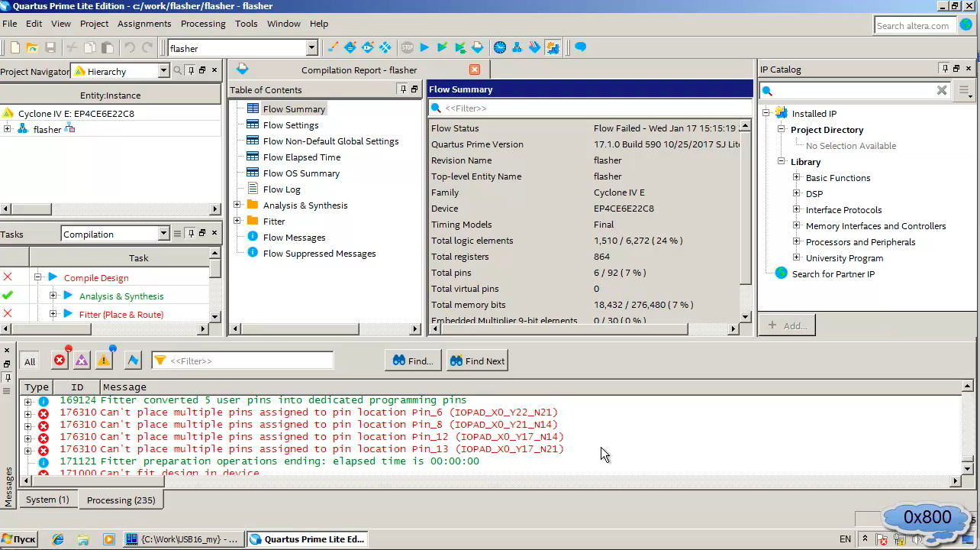Image resolution: width=980 pixels, height=550 pixels.
Task: Click the Search altera.com field
Action: click(914, 25)
